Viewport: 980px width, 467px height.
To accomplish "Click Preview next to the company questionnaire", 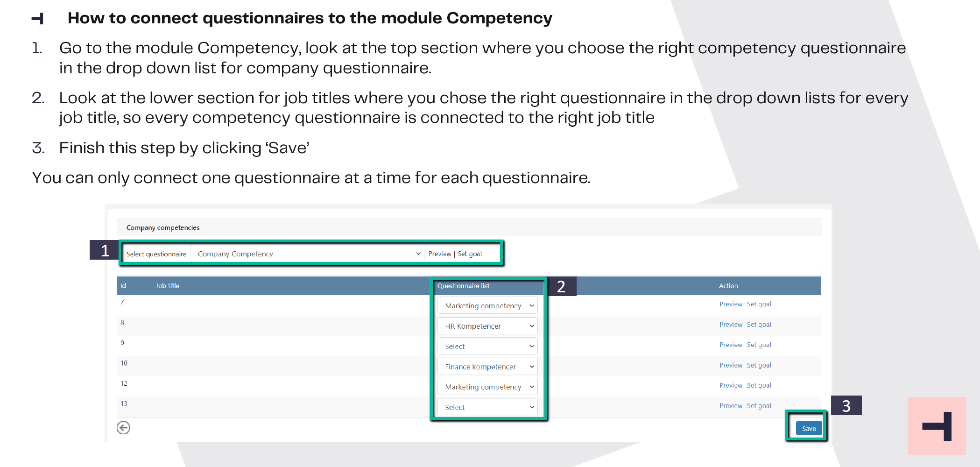I will (440, 254).
